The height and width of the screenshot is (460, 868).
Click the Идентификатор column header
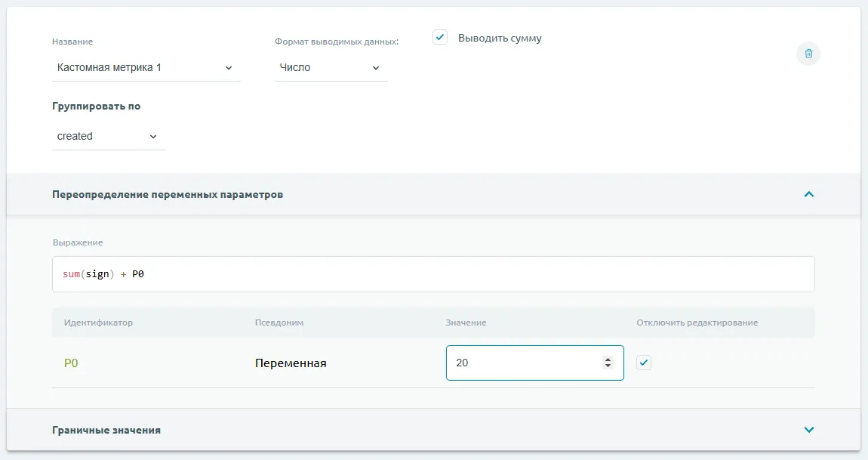pos(98,323)
